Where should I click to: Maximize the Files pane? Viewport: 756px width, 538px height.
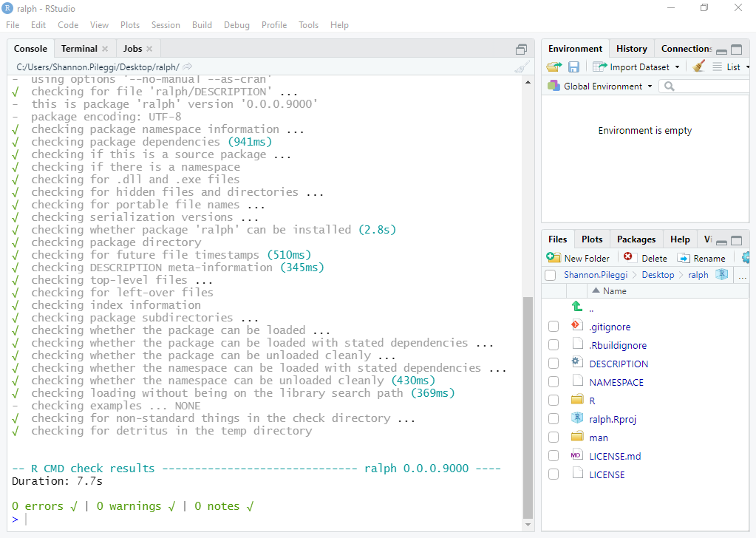(736, 240)
